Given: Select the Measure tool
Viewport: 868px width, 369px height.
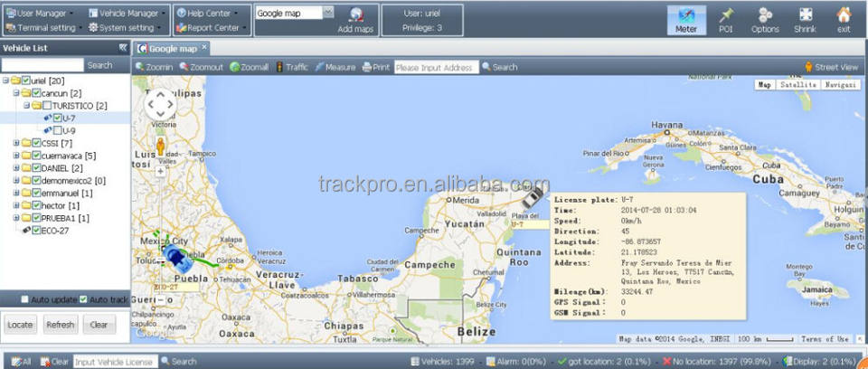Looking at the screenshot, I should pyautogui.click(x=335, y=67).
